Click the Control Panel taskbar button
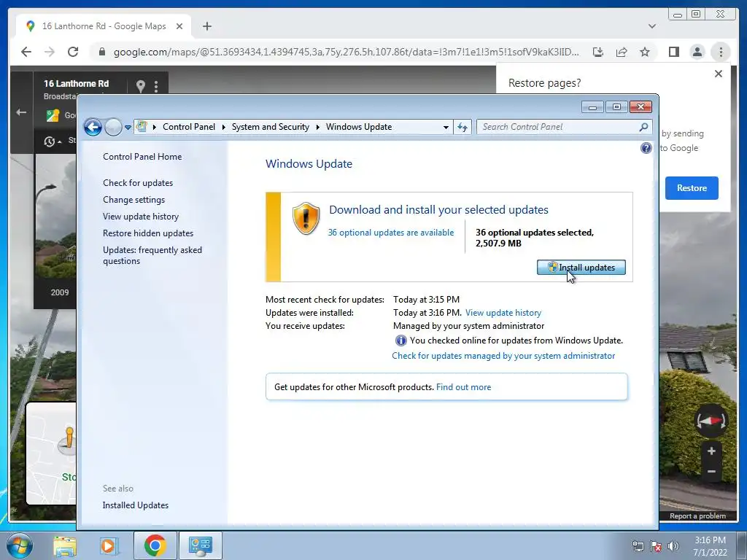747x560 pixels. pyautogui.click(x=200, y=545)
